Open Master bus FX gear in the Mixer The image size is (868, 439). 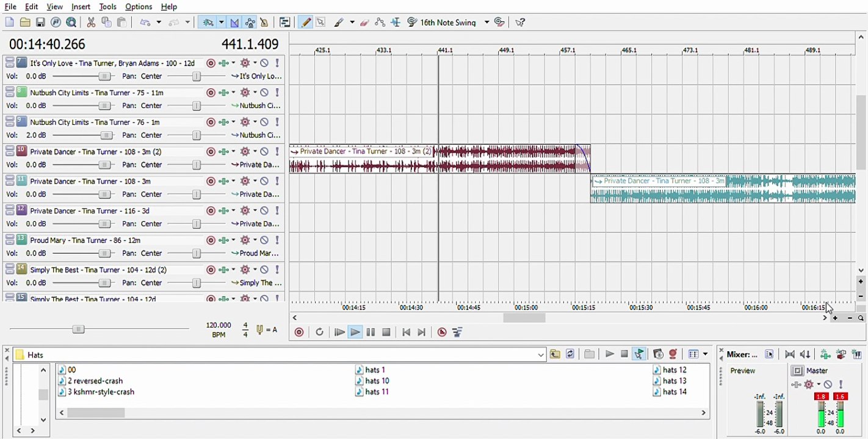(809, 384)
